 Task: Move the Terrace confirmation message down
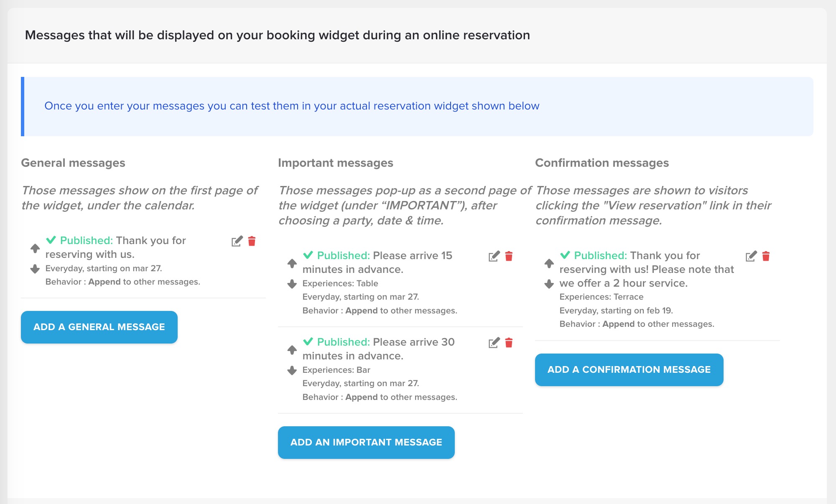pos(549,284)
